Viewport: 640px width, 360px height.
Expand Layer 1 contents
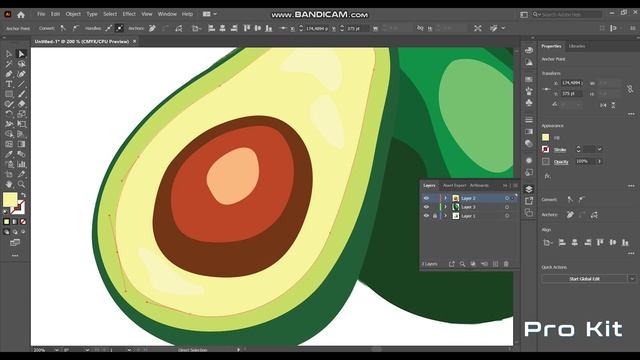click(x=446, y=216)
